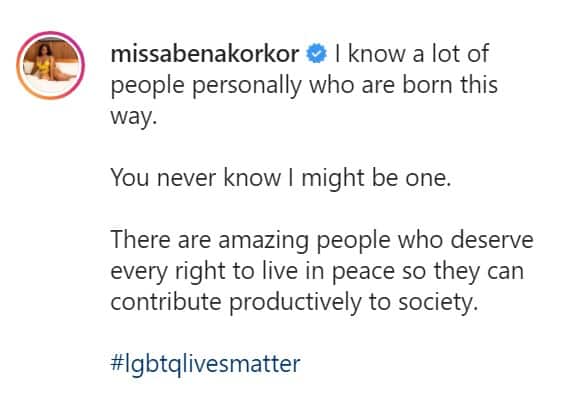Click the blue verified badge icon
Image resolution: width=575 pixels, height=394 pixels.
316,54
